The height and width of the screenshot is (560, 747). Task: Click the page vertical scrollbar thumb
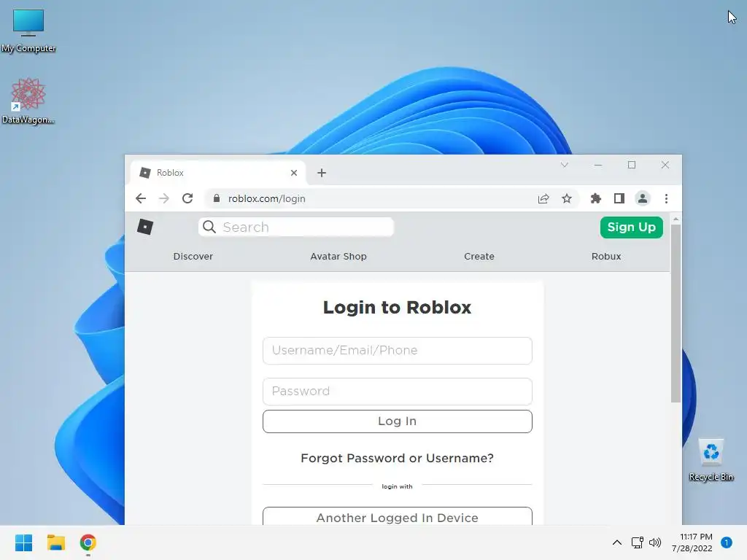pyautogui.click(x=676, y=313)
